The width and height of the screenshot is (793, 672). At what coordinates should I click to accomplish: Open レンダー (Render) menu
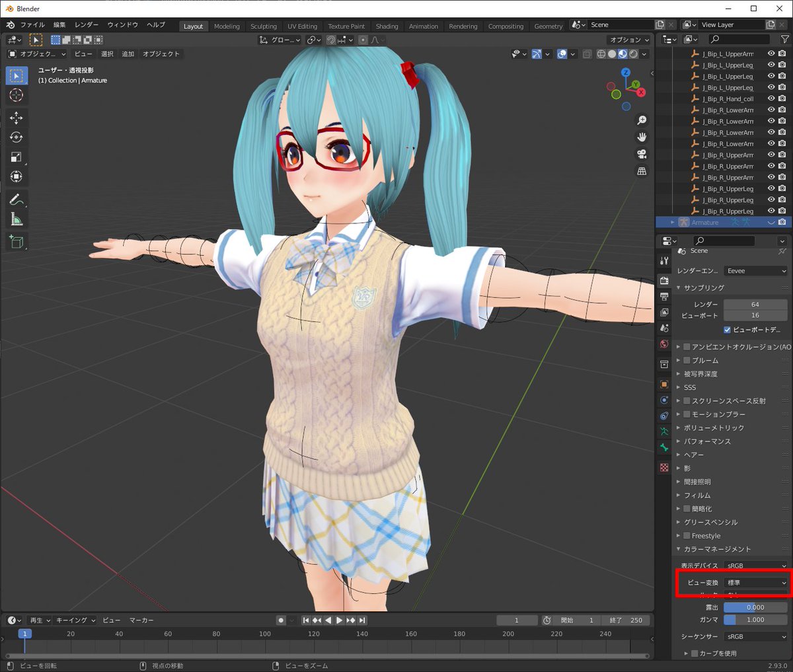point(87,25)
